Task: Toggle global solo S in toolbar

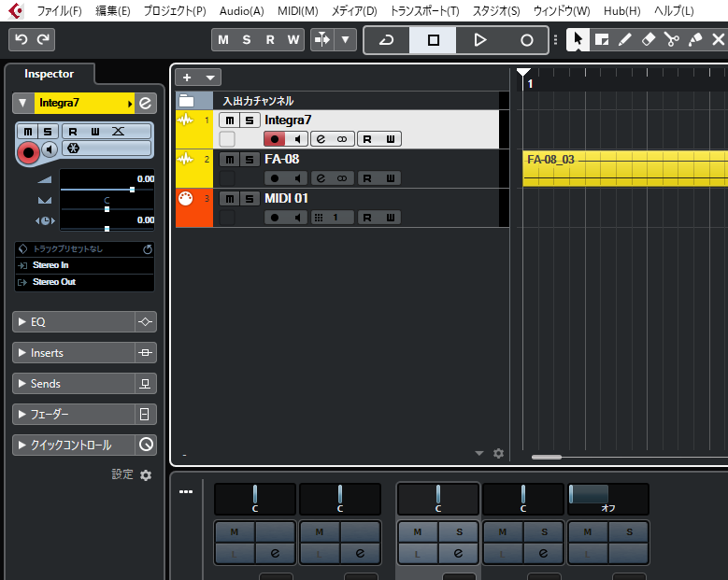Action: pos(247,40)
